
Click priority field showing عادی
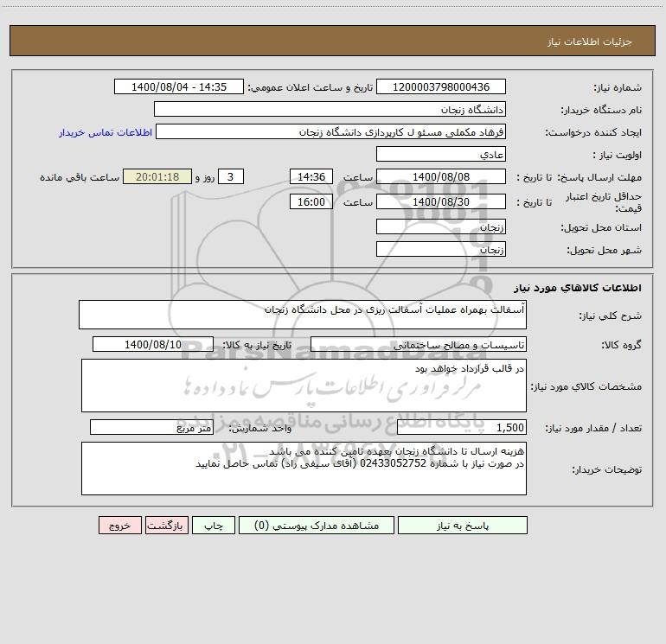pos(441,154)
